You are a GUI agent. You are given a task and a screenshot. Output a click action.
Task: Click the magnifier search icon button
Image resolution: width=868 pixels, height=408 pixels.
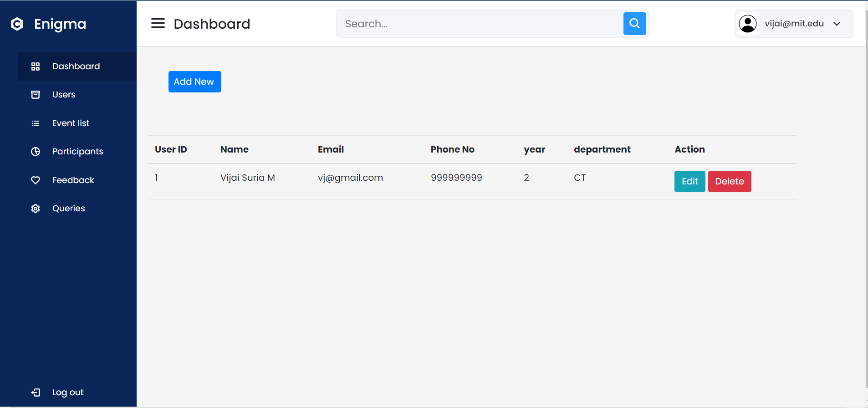click(x=634, y=24)
